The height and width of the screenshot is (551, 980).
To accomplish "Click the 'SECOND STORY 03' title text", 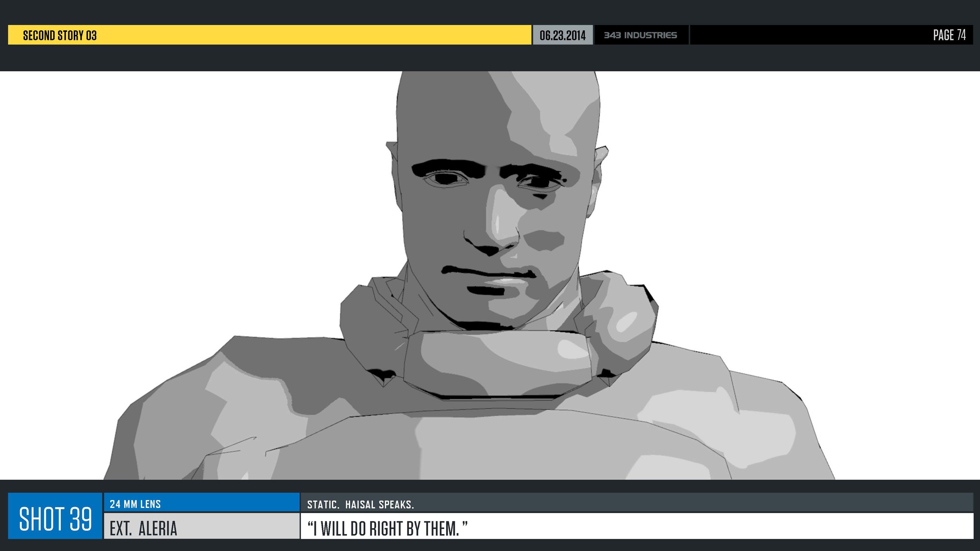I will 60,35.
